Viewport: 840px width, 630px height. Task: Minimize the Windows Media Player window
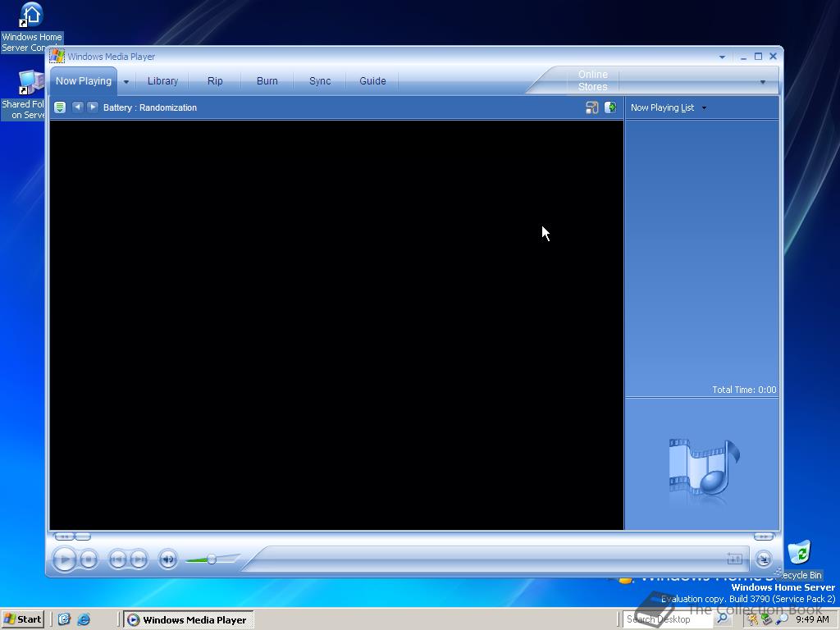(x=743, y=57)
